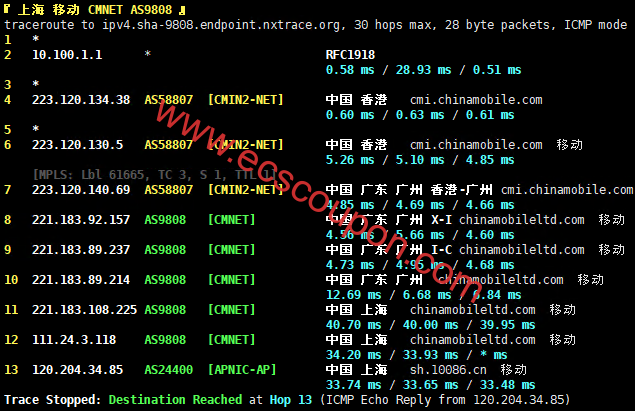Screen dimensions: 635x411
Task: Click the latency value 4.73 ms
Action: (350, 264)
